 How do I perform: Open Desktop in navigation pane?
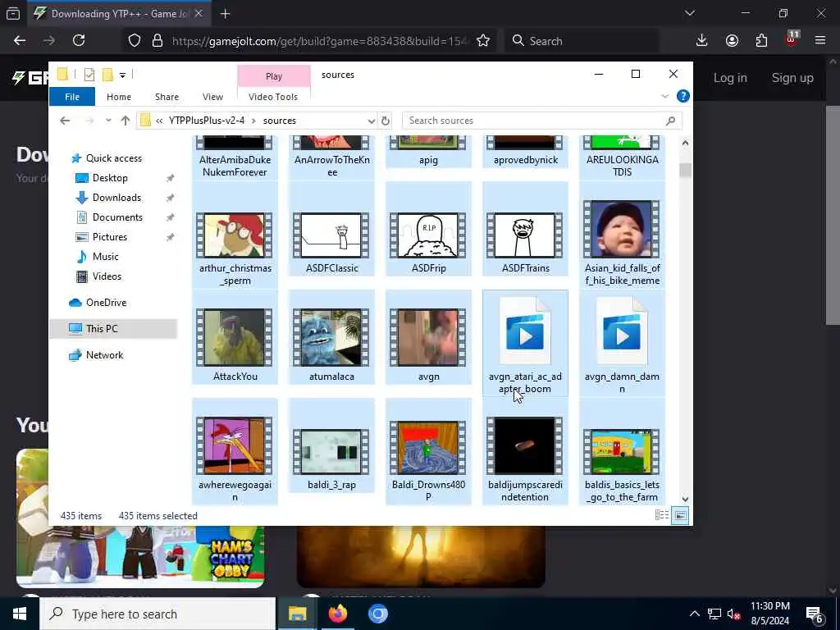[x=110, y=178]
